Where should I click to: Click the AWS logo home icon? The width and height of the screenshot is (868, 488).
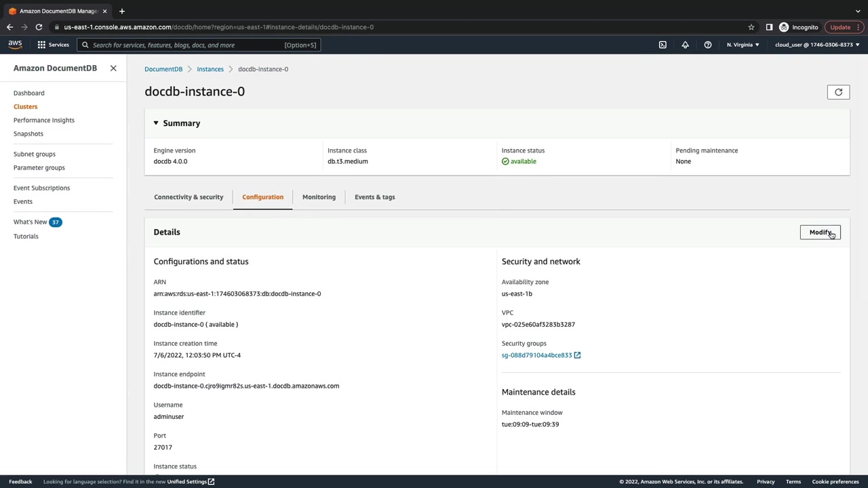point(15,45)
